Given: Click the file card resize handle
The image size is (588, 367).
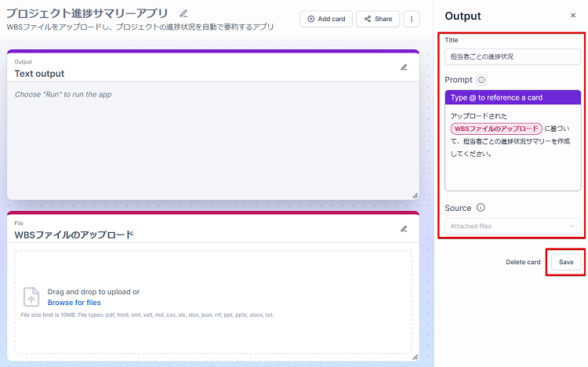Looking at the screenshot, I should pos(415,358).
